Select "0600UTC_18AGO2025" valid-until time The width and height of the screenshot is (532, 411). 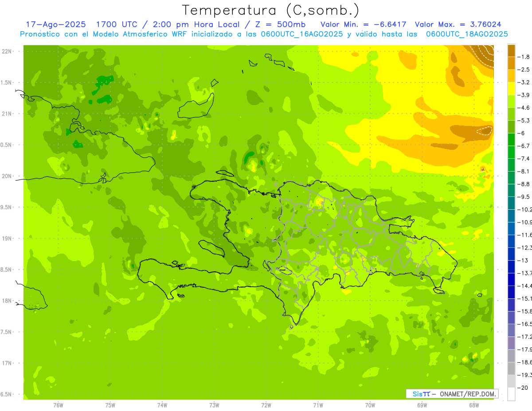(x=467, y=34)
